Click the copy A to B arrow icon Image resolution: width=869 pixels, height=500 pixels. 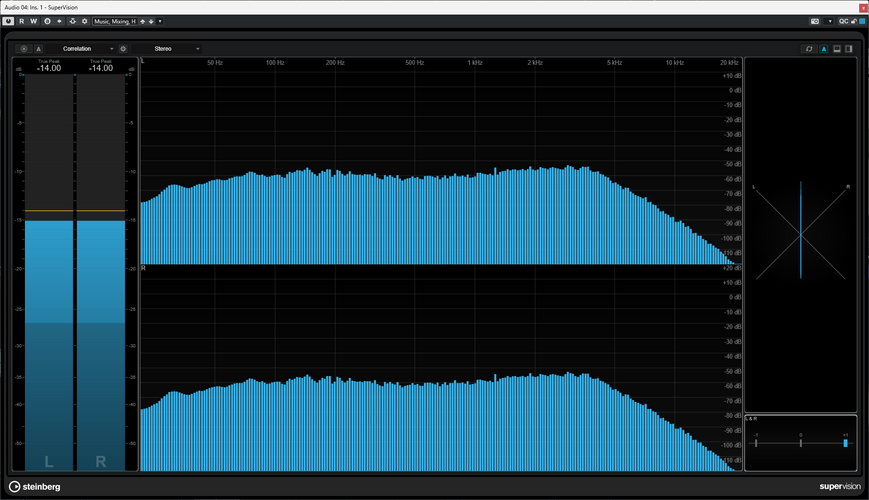59,21
